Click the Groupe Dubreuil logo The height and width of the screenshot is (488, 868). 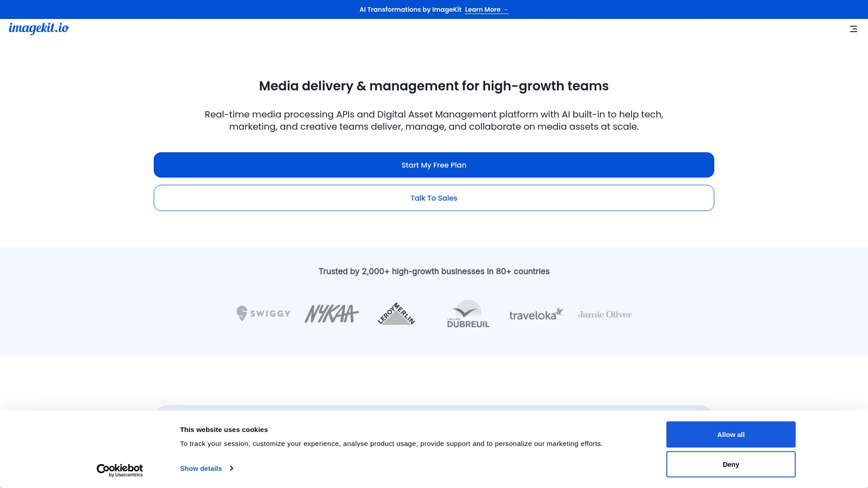(x=468, y=314)
